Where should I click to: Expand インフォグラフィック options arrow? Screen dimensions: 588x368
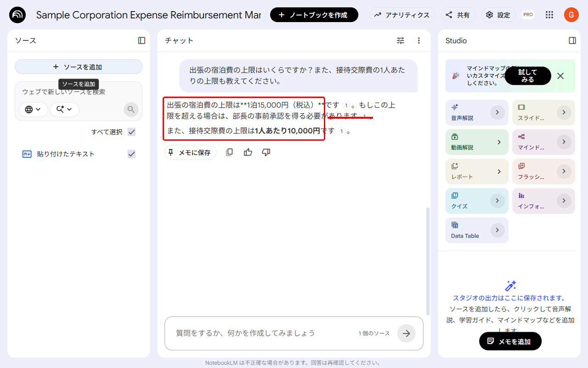[x=564, y=201]
